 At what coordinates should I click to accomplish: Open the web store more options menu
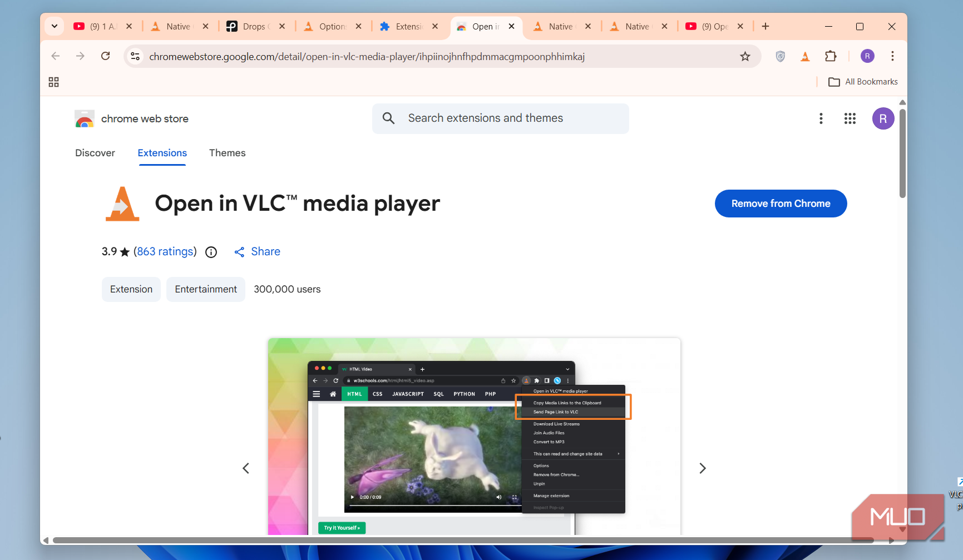pyautogui.click(x=821, y=118)
